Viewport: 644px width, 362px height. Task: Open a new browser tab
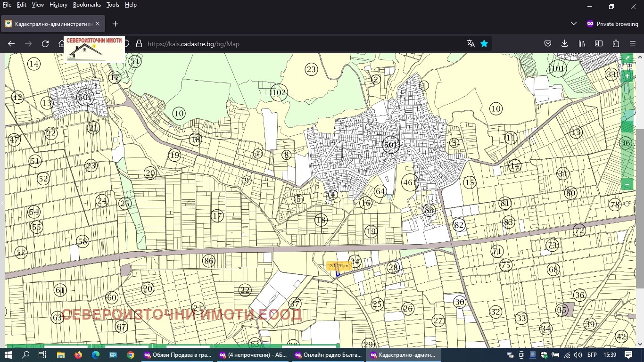click(115, 24)
